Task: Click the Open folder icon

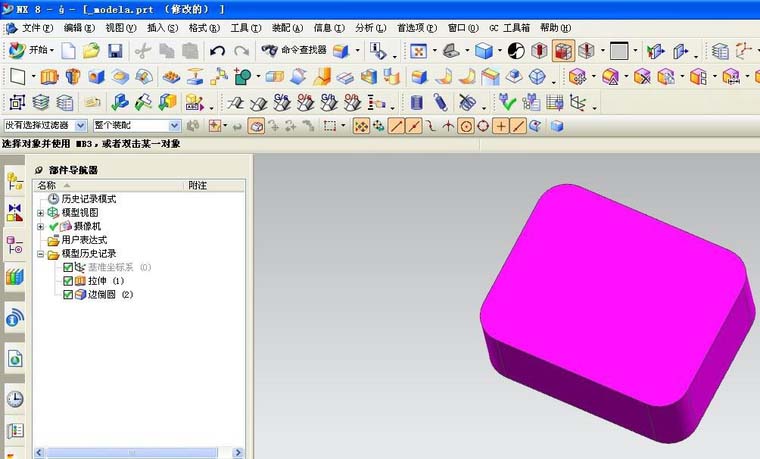Action: 91,50
